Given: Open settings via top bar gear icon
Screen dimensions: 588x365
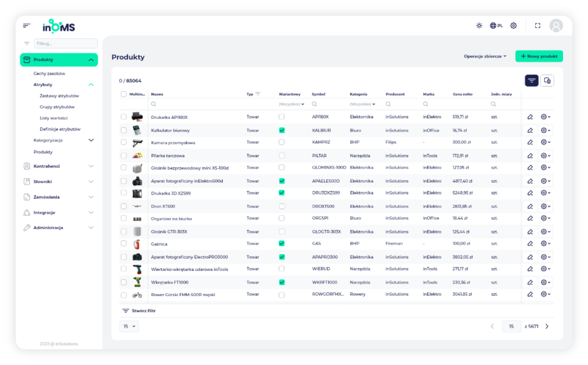Looking at the screenshot, I should click(513, 25).
